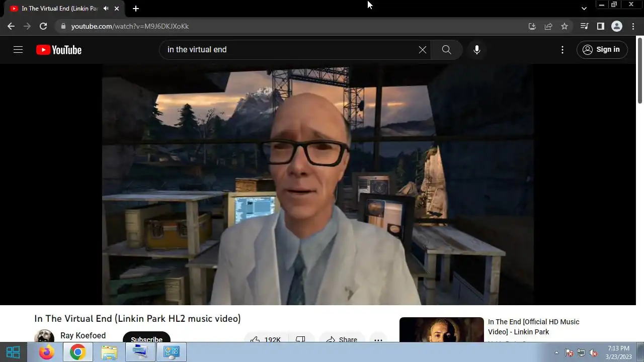Click the magnifier search button
Image resolution: width=644 pixels, height=362 pixels.
coord(446,49)
